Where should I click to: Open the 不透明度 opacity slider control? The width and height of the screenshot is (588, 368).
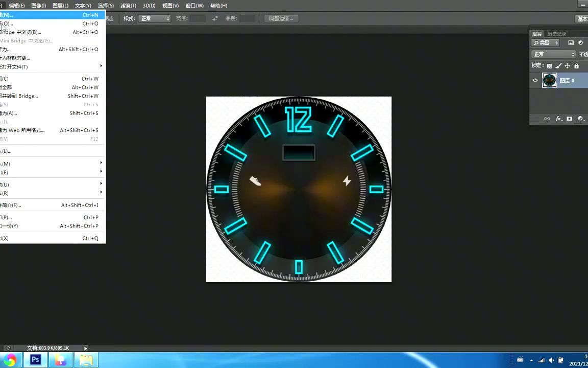pos(584,54)
